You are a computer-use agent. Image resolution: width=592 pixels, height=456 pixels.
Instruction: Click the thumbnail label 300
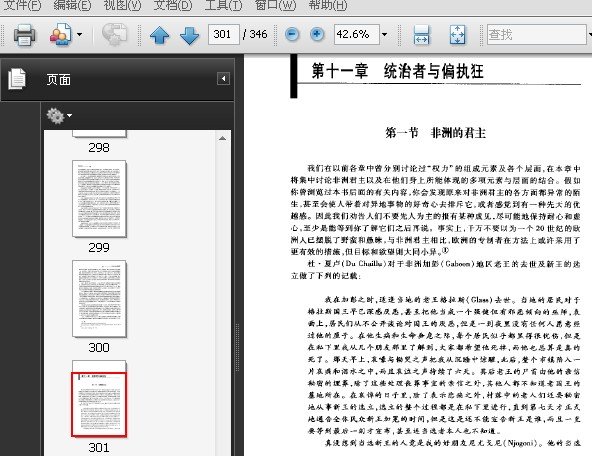(x=99, y=348)
